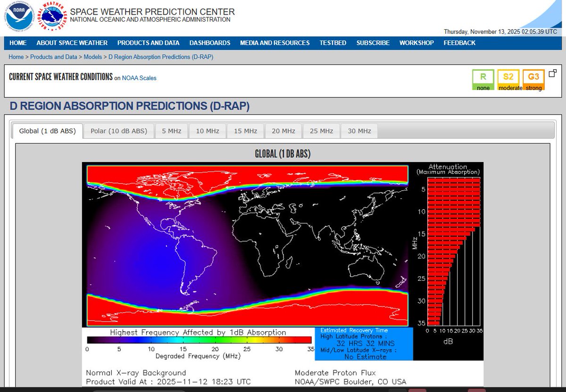Open the TESTBED menu item
This screenshot has width=566, height=392.
pos(333,43)
